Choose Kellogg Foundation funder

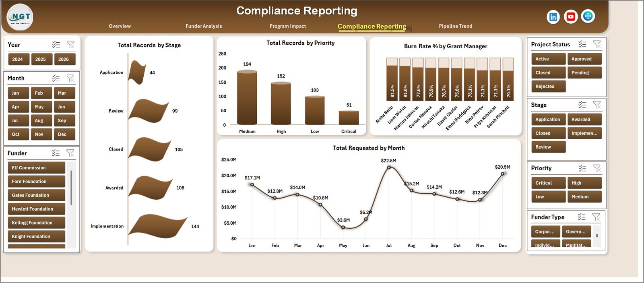pyautogui.click(x=36, y=222)
